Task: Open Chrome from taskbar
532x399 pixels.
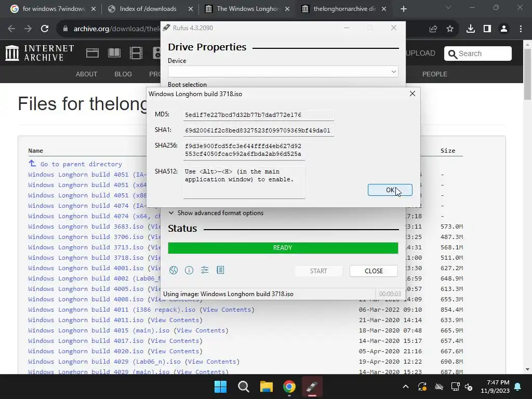Action: click(x=289, y=387)
